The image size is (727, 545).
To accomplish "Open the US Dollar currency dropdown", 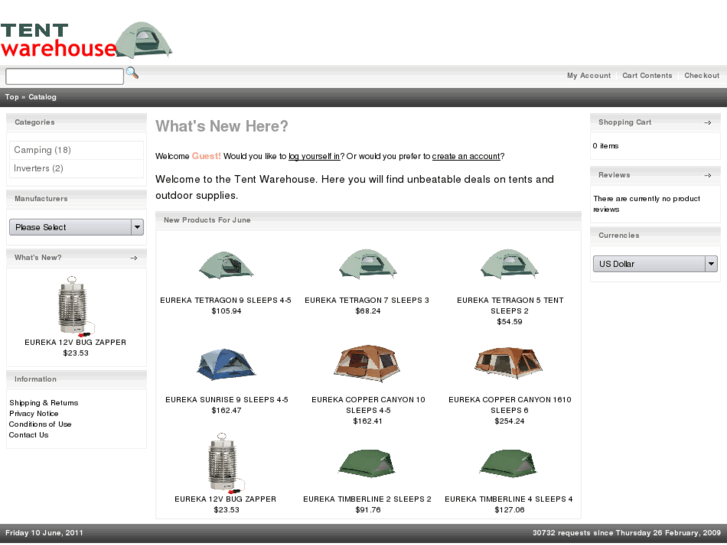I will coord(655,264).
